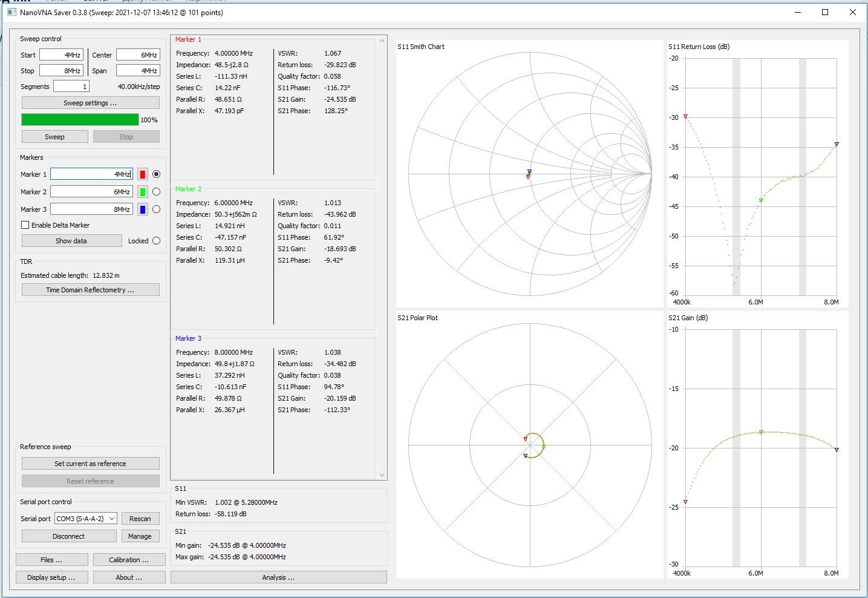Click blue marker on Return Loss chart
868x598 pixels.
837,144
